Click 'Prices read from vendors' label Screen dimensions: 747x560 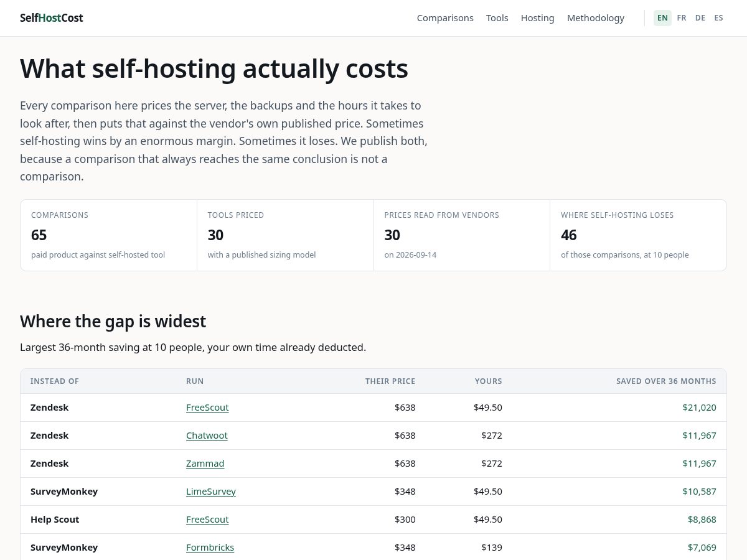pyautogui.click(x=442, y=215)
